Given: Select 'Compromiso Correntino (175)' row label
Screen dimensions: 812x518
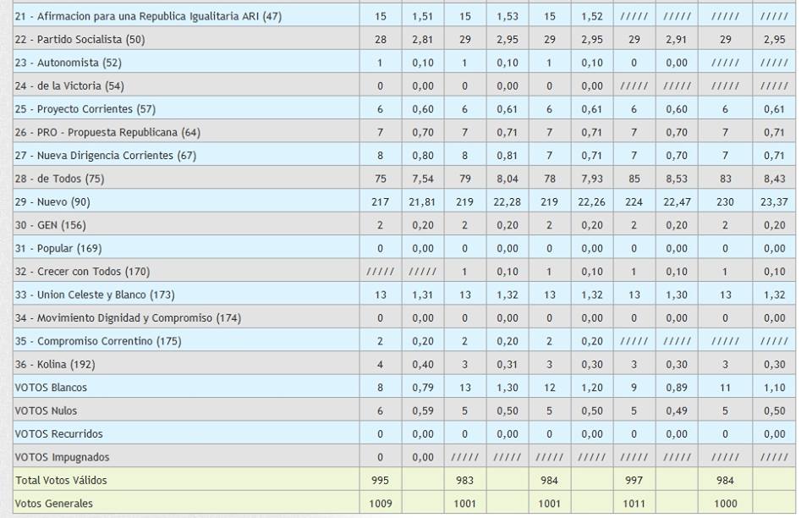Looking at the screenshot, I should (x=109, y=341).
